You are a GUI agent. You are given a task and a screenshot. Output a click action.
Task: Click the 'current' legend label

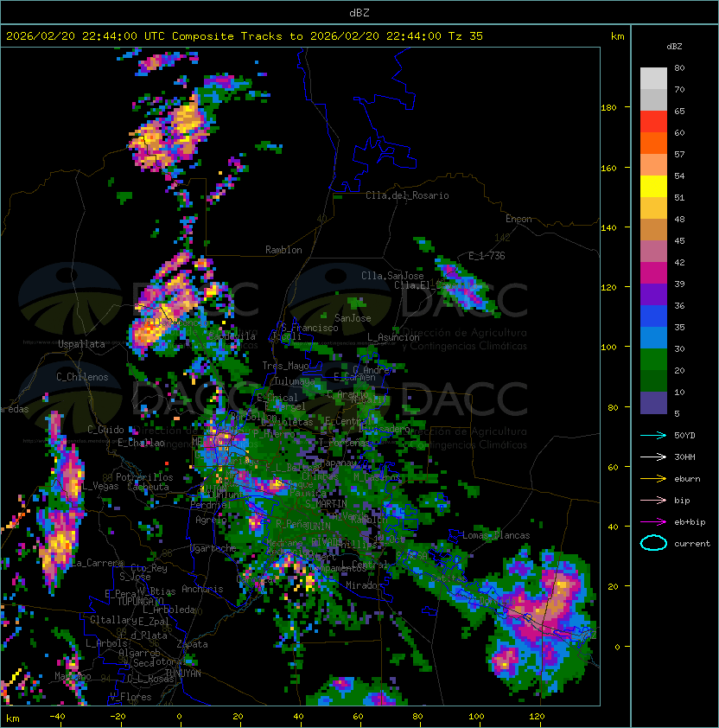point(692,544)
